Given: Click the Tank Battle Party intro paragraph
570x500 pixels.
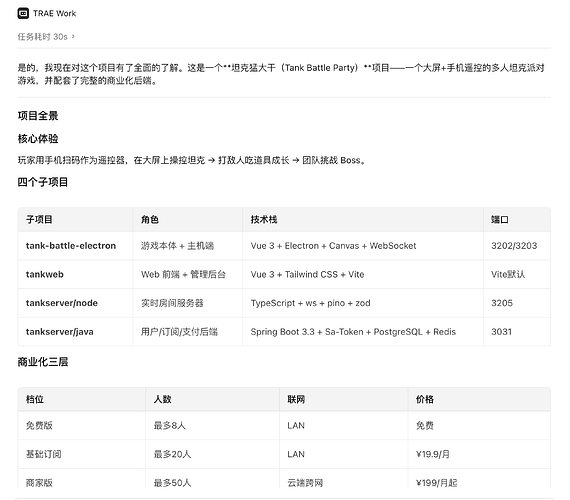Looking at the screenshot, I should click(x=281, y=74).
